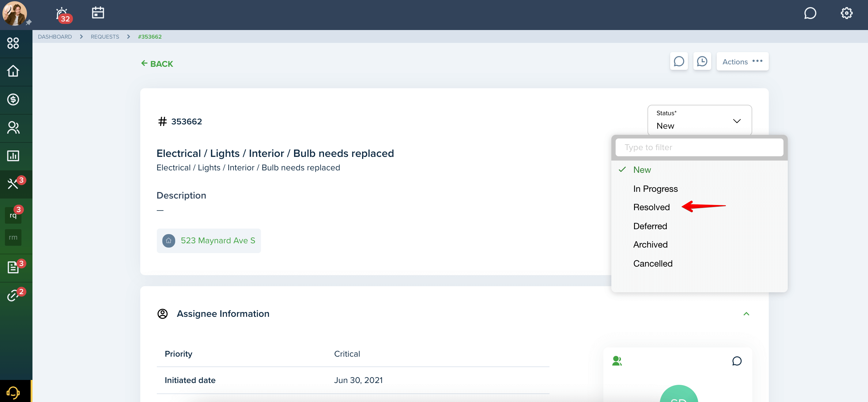Click the bold request title about bulb
The width and height of the screenshot is (868, 402).
pos(275,153)
